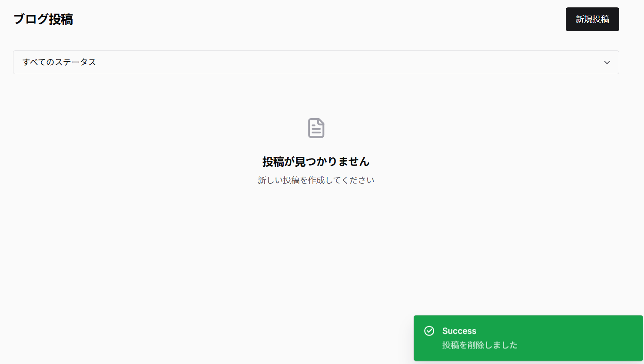Click the ブログ投稿 page heading
Screen dimensions: 644x364
pos(43,19)
